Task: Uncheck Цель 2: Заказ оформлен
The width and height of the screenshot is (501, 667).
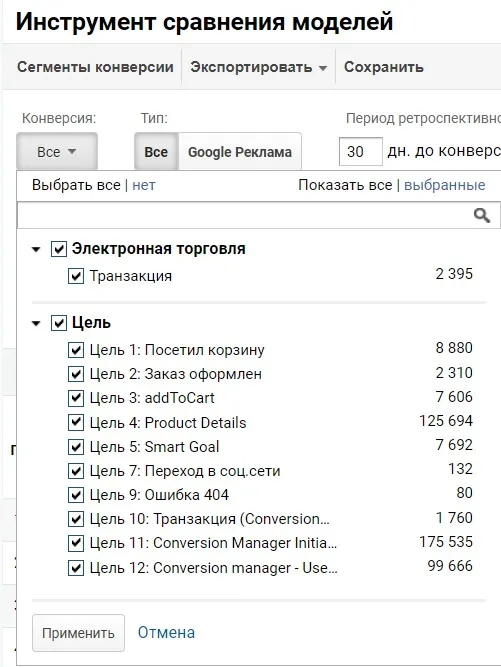Action: [x=76, y=374]
